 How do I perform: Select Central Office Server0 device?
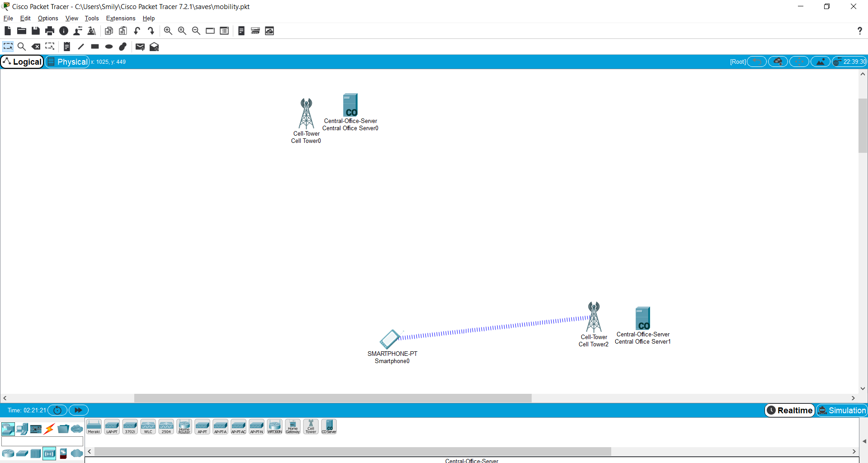pos(350,105)
